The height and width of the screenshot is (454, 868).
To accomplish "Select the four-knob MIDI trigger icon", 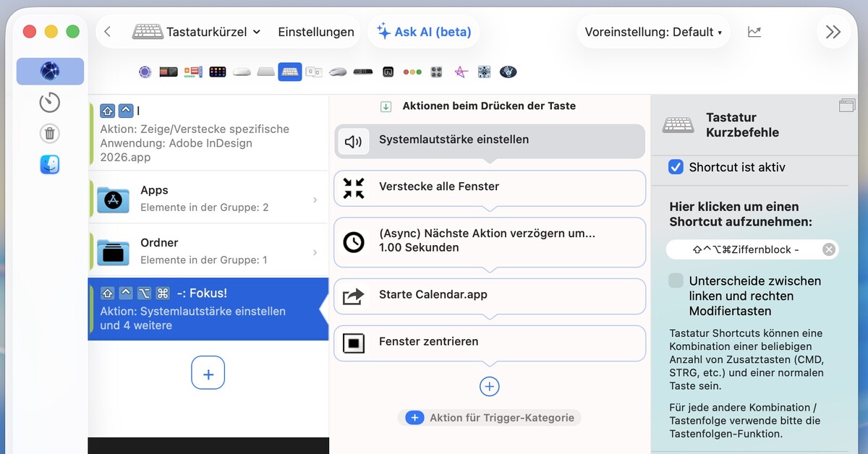I will tap(436, 72).
